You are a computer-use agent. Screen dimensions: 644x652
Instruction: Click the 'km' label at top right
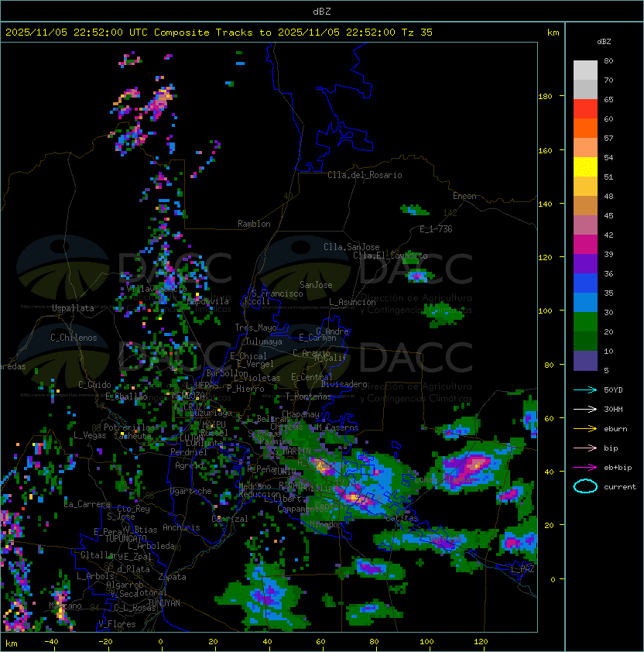pyautogui.click(x=553, y=33)
